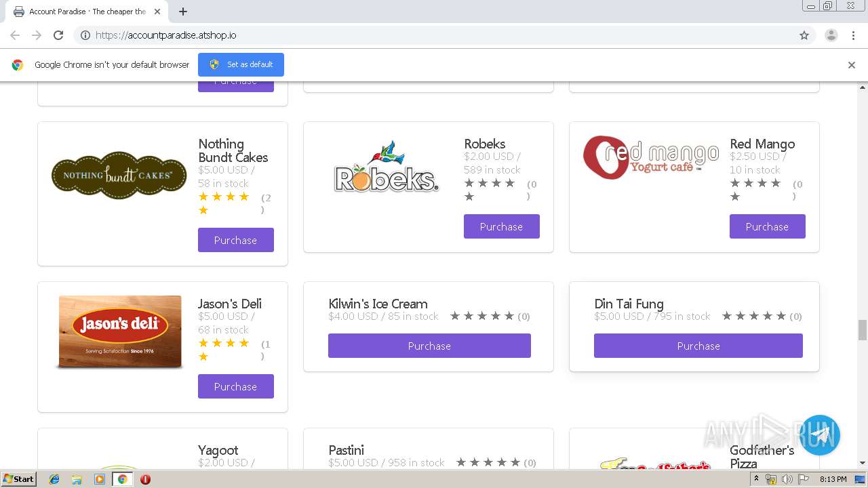Click the page vertical scrollbar thumb
The image size is (868, 488).
[x=863, y=330]
